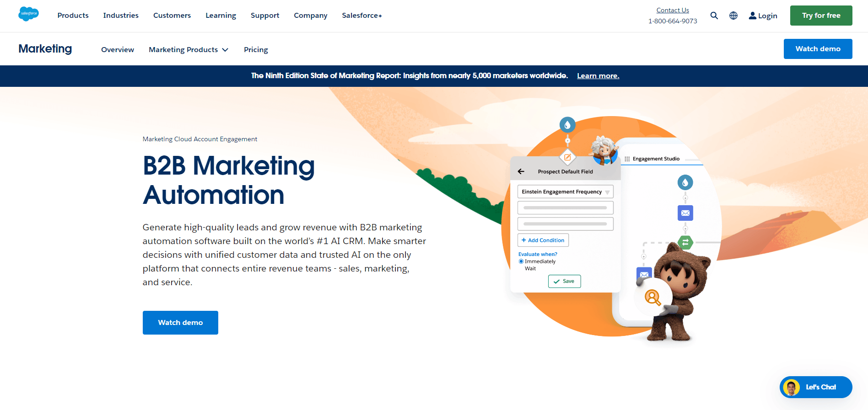Click the blue droplet icon atop illustration

567,125
